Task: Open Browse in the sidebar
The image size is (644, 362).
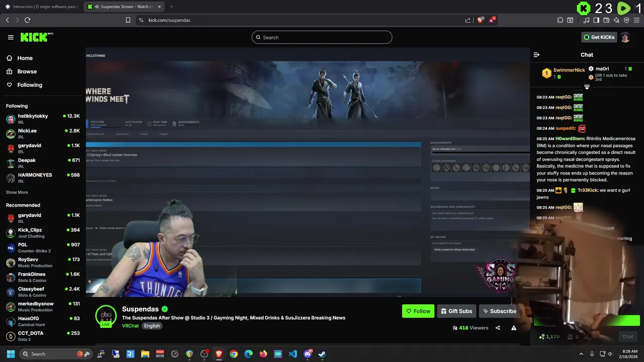Action: (x=27, y=71)
